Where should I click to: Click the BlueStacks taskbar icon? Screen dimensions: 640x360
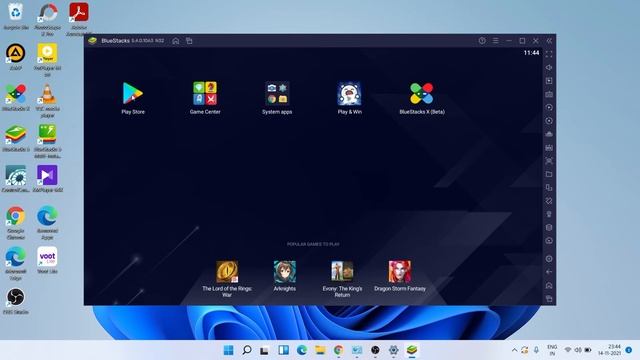[x=412, y=350]
